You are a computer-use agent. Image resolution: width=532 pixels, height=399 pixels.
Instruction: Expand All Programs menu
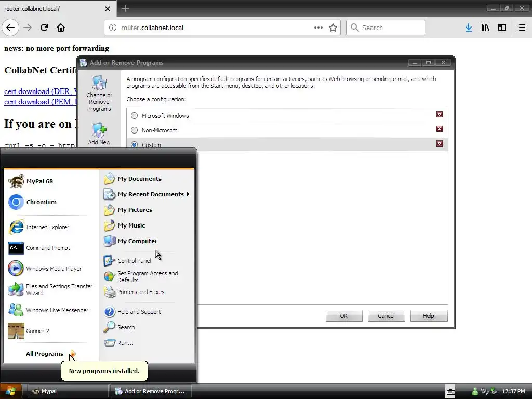click(51, 353)
